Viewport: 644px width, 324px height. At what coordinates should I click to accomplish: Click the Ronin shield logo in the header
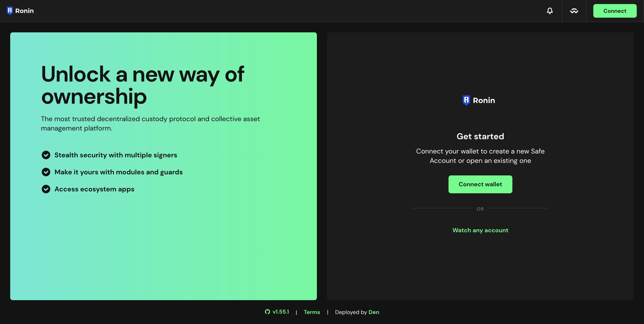coord(10,11)
